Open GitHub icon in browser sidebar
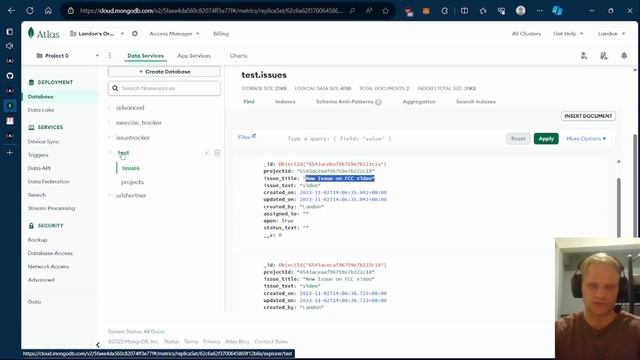The width and height of the screenshot is (640, 360). (10, 76)
